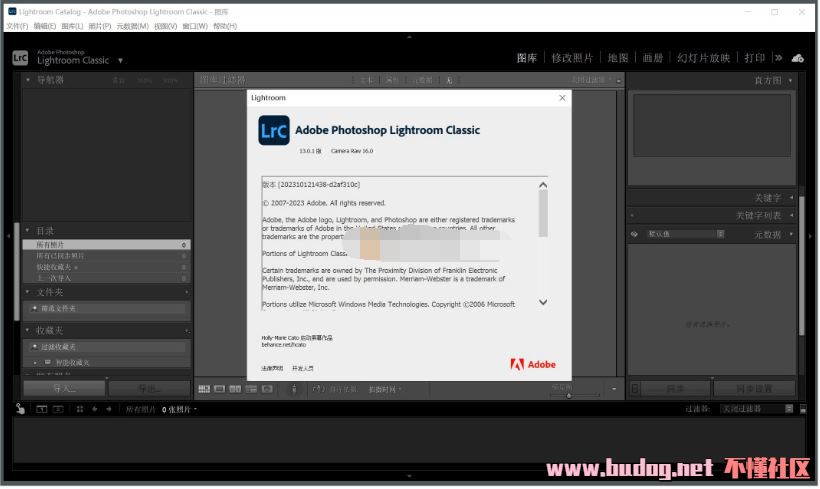Viewport: 820px width, 489px height.
Task: Open the filmstrip filter preset dropdown
Action: click(x=758, y=410)
